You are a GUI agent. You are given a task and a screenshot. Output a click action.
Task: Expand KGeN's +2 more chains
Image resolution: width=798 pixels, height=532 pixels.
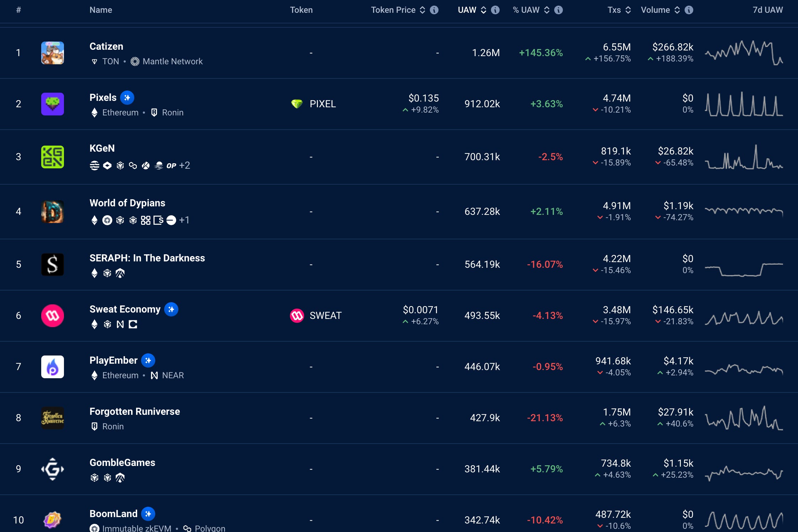click(184, 165)
